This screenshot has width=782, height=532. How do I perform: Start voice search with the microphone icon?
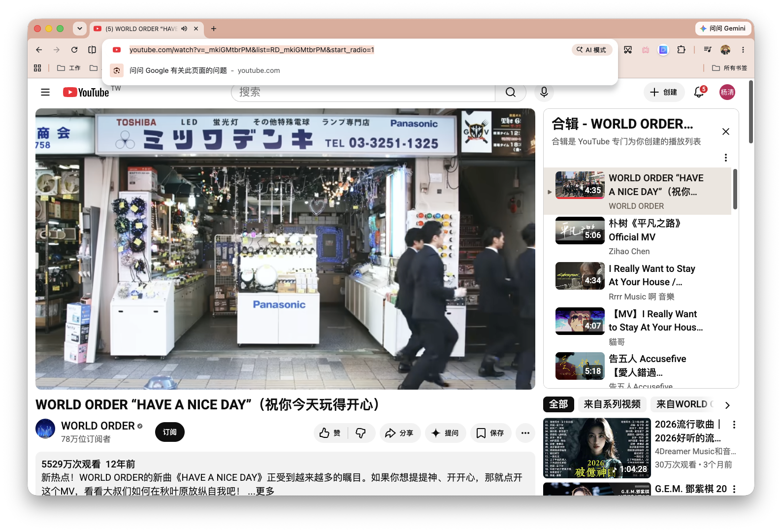pos(544,92)
